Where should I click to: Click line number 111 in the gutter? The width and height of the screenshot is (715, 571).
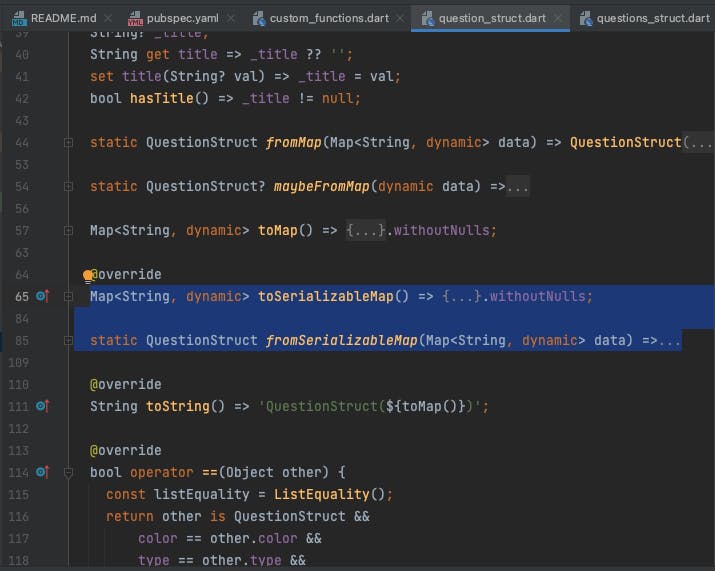(x=19, y=406)
